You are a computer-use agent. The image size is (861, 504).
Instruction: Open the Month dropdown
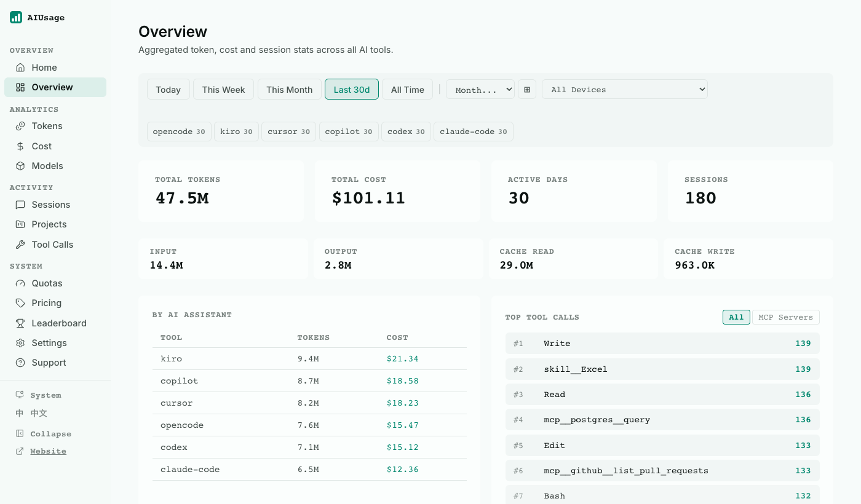click(x=480, y=90)
